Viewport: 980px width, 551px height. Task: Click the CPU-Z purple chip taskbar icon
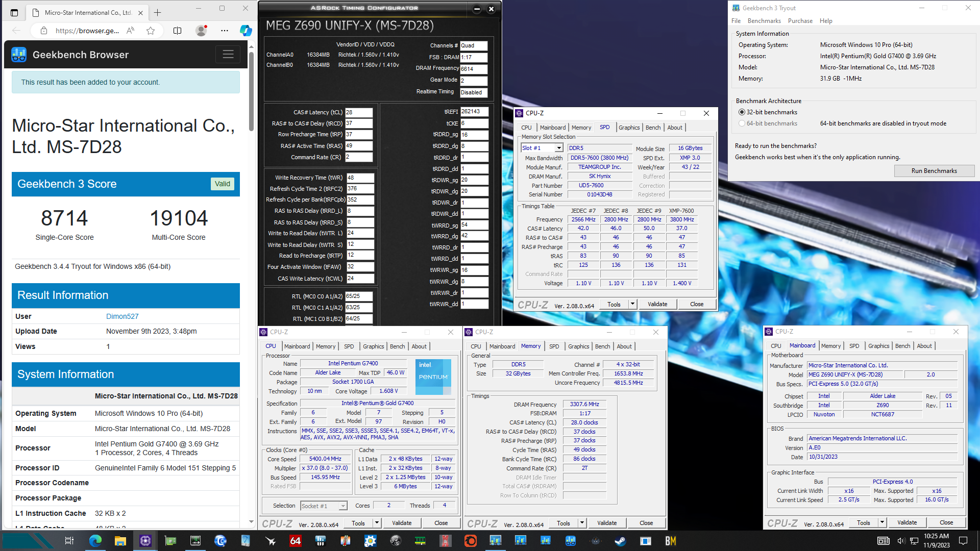pos(145,541)
